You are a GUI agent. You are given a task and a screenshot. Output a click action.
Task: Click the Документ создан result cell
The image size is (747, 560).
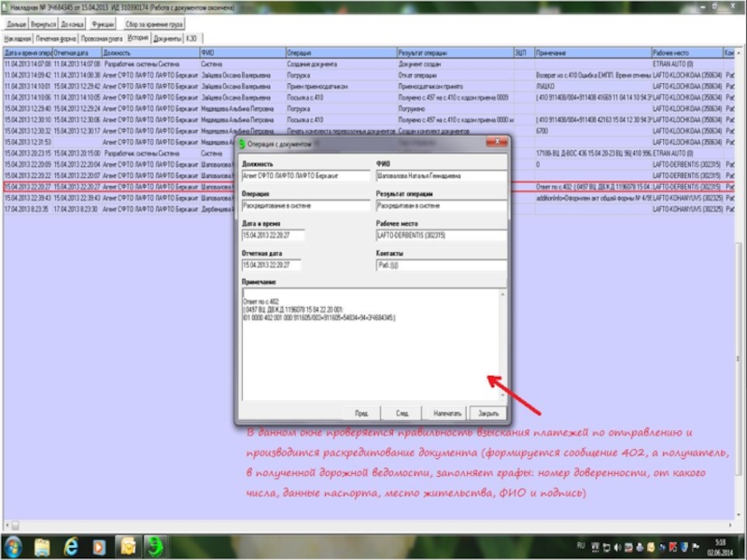point(456,63)
